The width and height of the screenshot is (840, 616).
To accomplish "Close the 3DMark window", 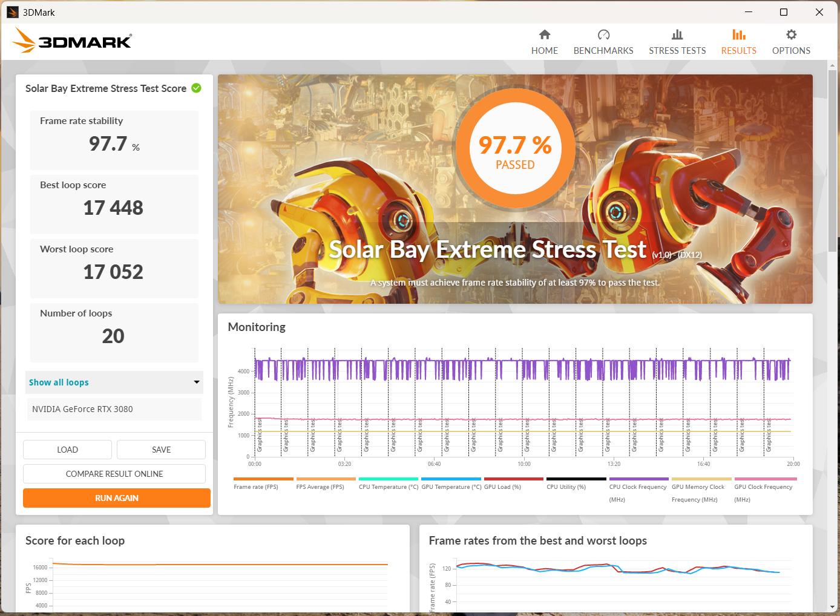I will click(819, 12).
